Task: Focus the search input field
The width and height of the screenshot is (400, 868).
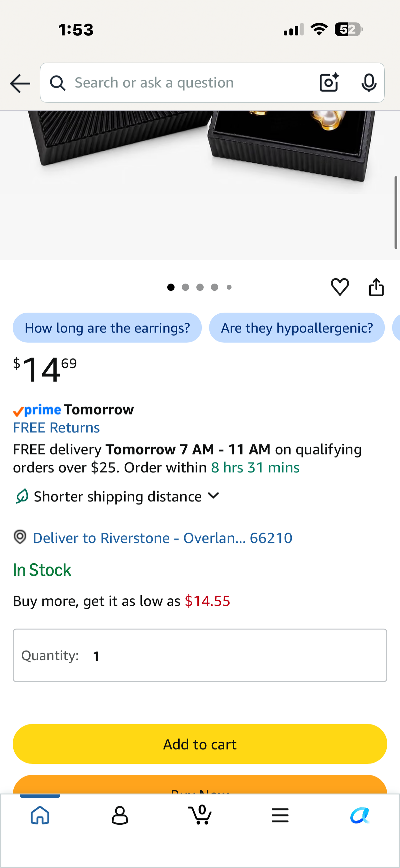Action: [x=189, y=83]
